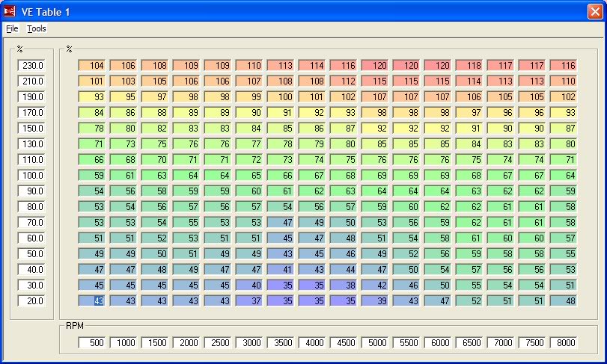The height and width of the screenshot is (364, 607).
Task: Click VE cell at 70.0 load, 3500 RPM
Action: tap(281, 222)
